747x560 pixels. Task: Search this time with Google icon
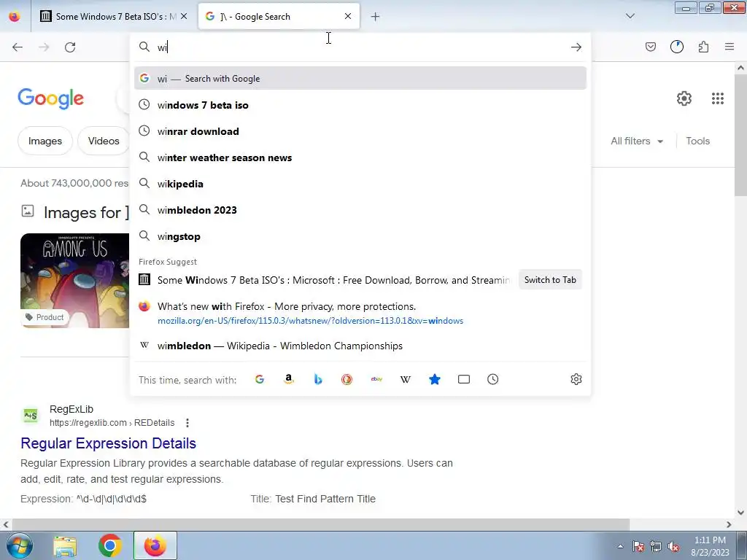point(260,379)
